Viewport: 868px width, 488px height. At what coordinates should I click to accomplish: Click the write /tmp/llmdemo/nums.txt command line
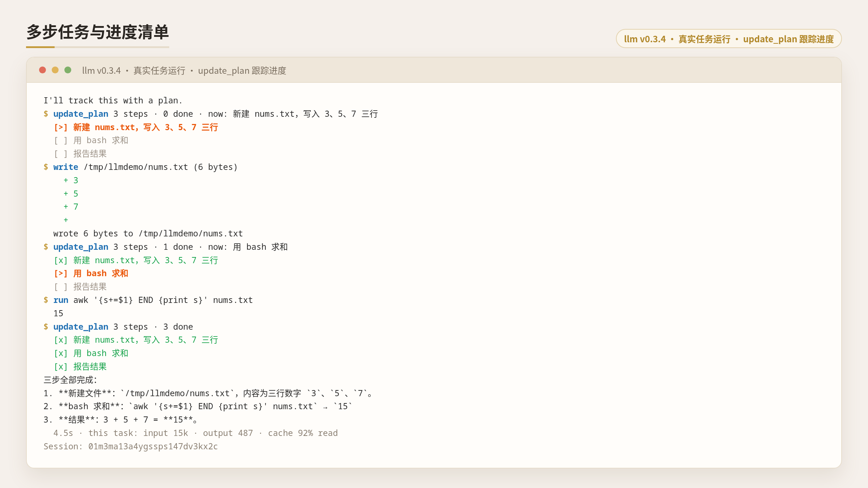(141, 167)
